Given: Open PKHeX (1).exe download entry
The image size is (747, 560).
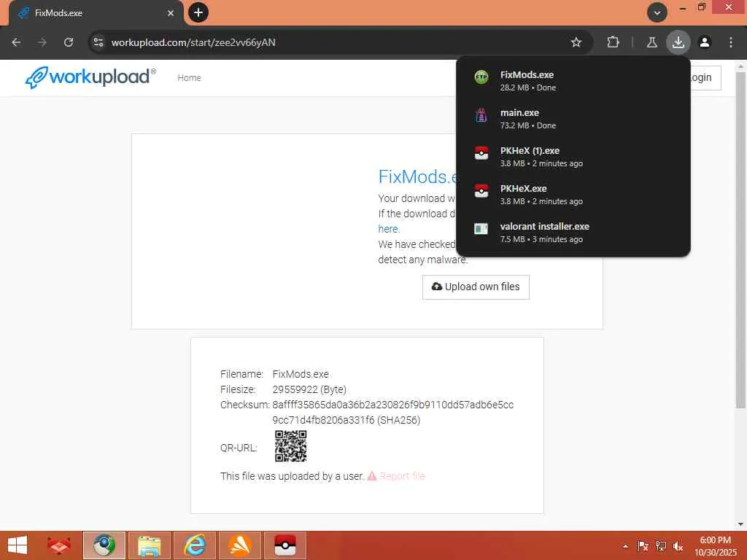Looking at the screenshot, I should 573,157.
